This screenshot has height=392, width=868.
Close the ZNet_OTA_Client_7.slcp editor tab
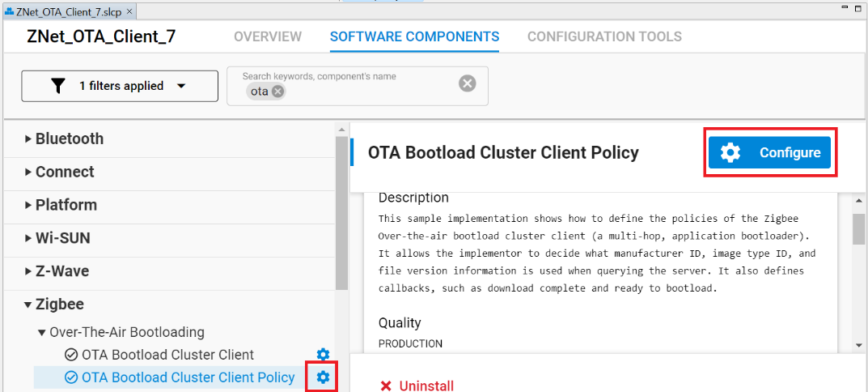tap(129, 12)
